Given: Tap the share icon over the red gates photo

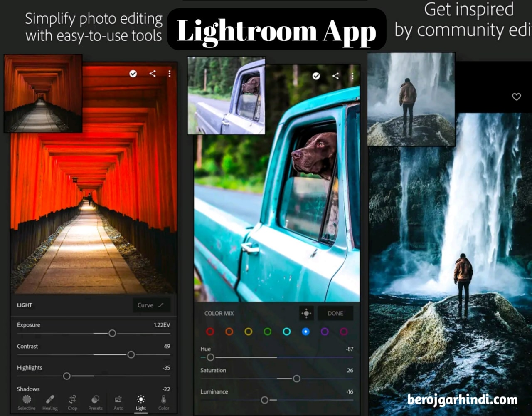Looking at the screenshot, I should coord(153,74).
